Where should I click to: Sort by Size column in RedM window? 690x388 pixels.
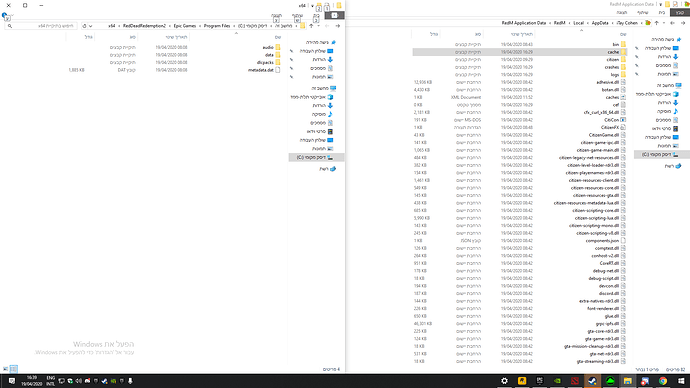point(433,34)
